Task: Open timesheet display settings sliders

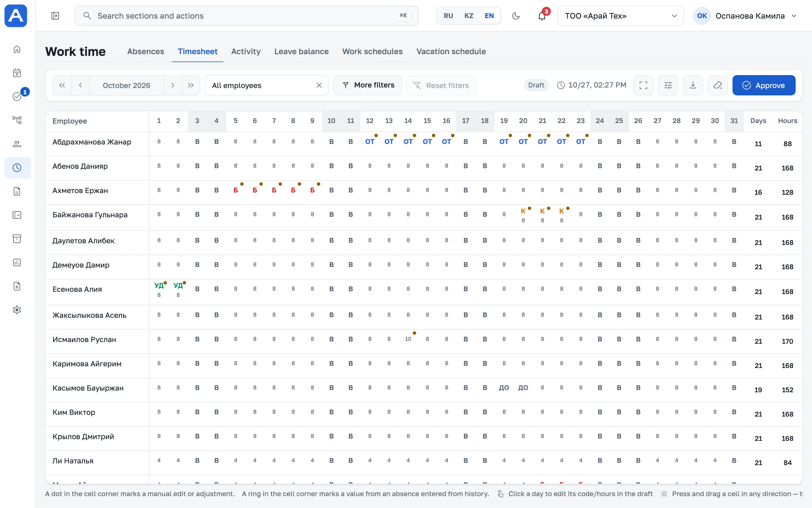Action: (668, 85)
